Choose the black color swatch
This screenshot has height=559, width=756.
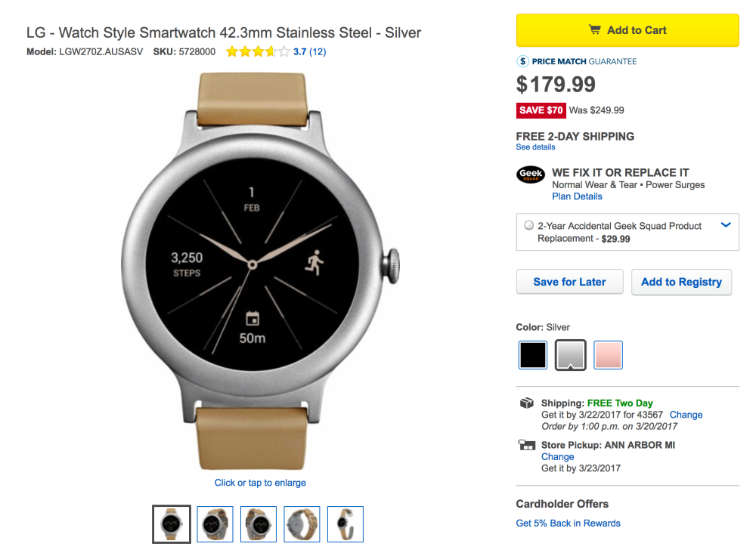tap(533, 354)
